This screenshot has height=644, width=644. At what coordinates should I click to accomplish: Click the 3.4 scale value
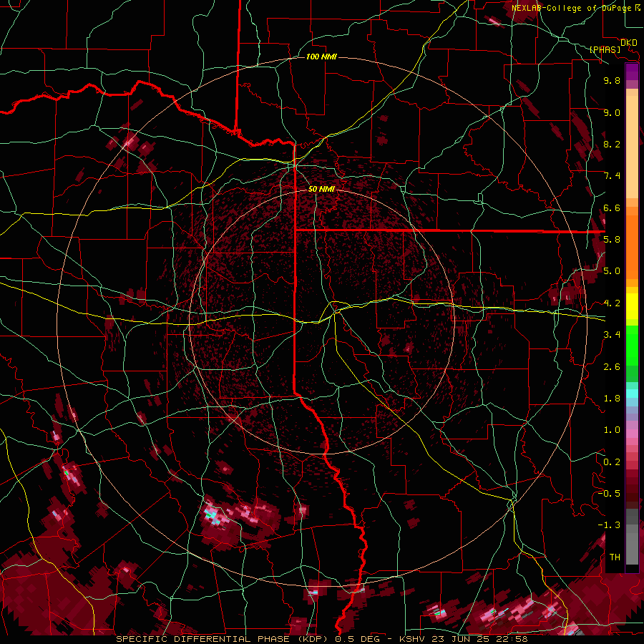click(612, 335)
